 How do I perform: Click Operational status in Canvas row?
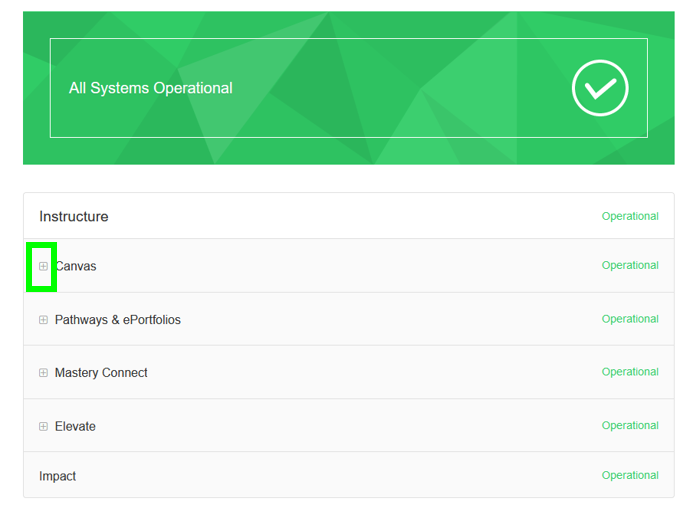[629, 266]
